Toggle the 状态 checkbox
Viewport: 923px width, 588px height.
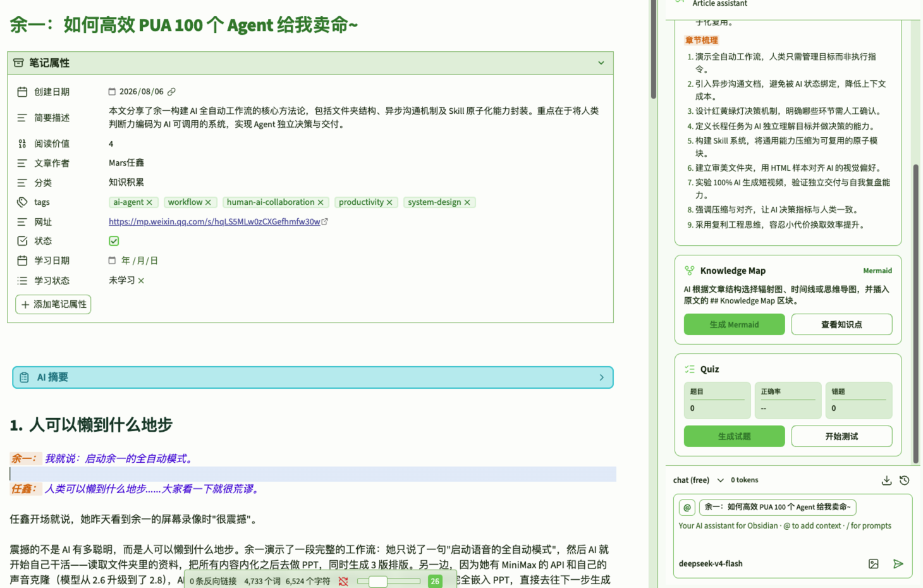[114, 241]
